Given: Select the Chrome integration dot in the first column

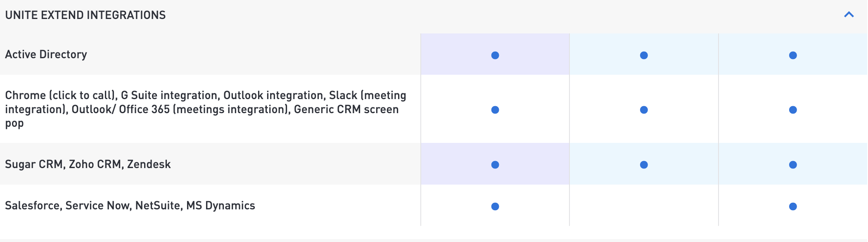Looking at the screenshot, I should pyautogui.click(x=494, y=109).
